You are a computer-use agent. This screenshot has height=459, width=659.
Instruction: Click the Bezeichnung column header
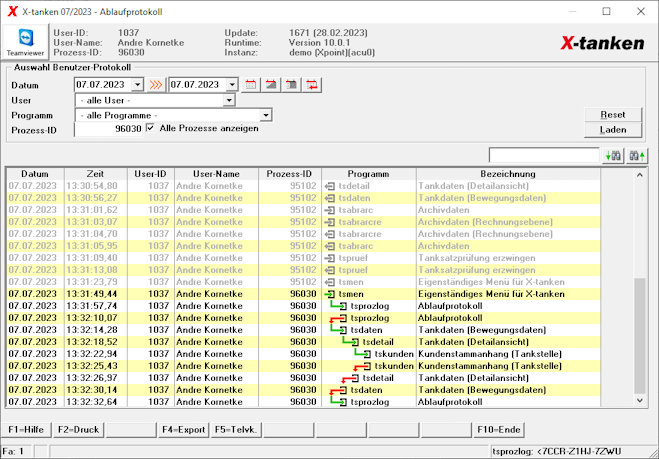tap(508, 174)
